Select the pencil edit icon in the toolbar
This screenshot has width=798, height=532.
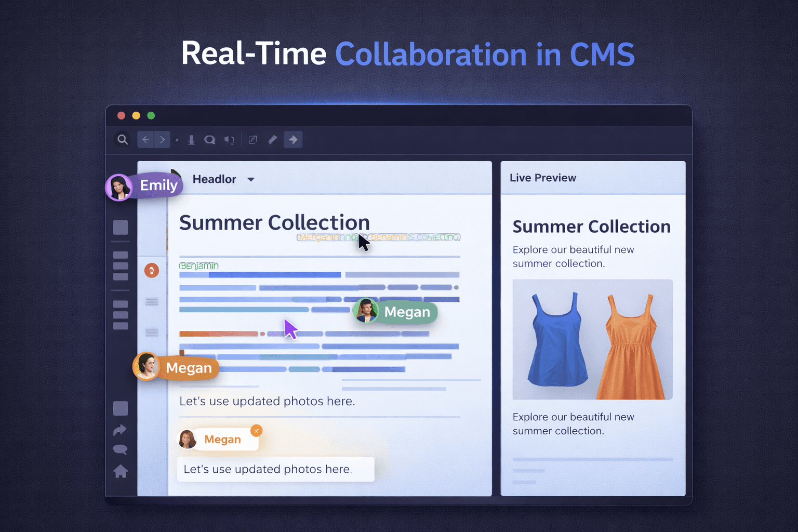(272, 139)
